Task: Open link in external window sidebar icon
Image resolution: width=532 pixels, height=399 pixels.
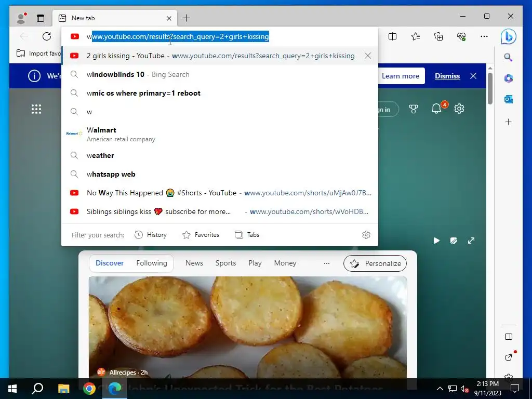Action: [x=509, y=357]
